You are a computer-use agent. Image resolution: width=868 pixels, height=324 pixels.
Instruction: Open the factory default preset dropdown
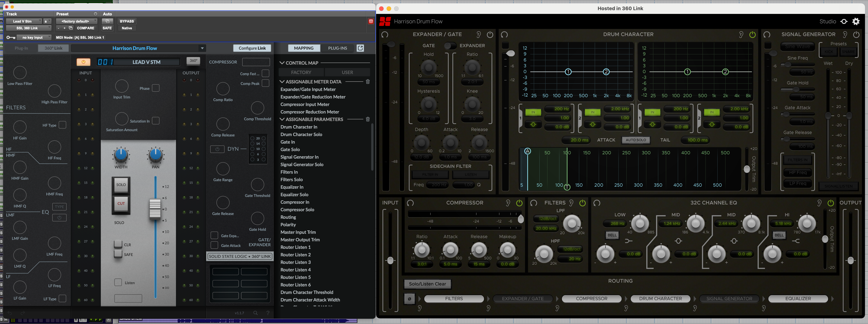coord(77,21)
